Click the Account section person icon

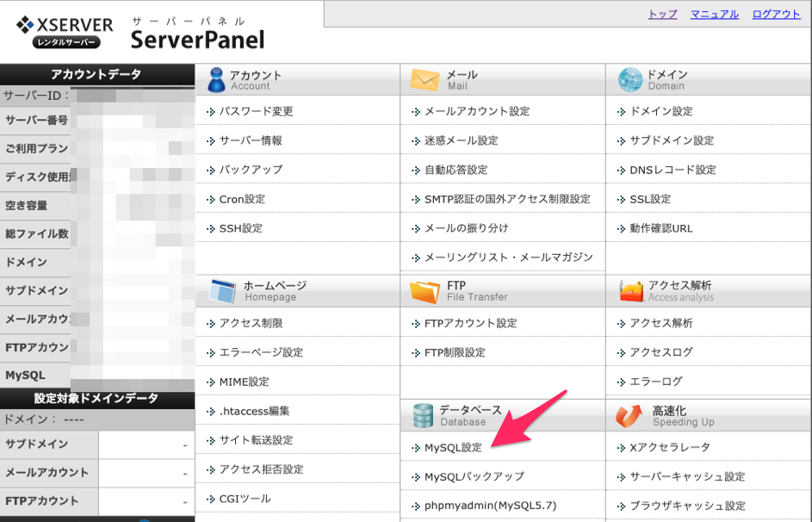point(216,80)
